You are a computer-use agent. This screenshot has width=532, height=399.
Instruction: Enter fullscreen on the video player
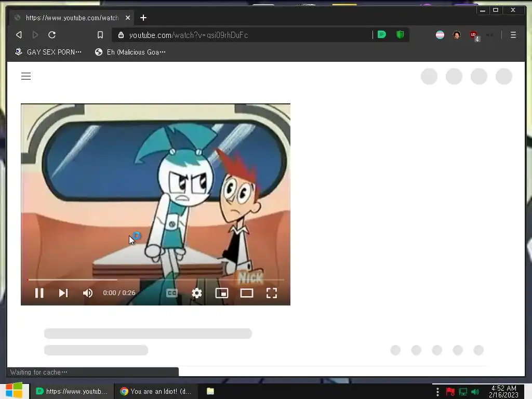tap(271, 293)
